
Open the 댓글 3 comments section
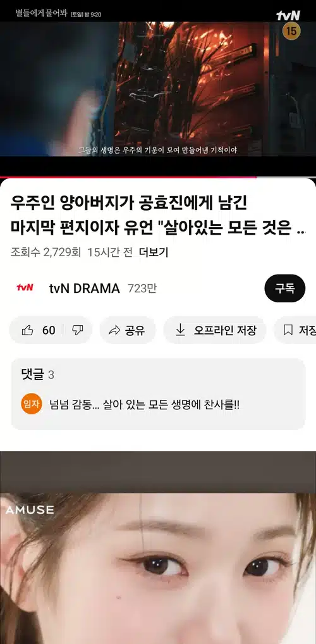158,394
